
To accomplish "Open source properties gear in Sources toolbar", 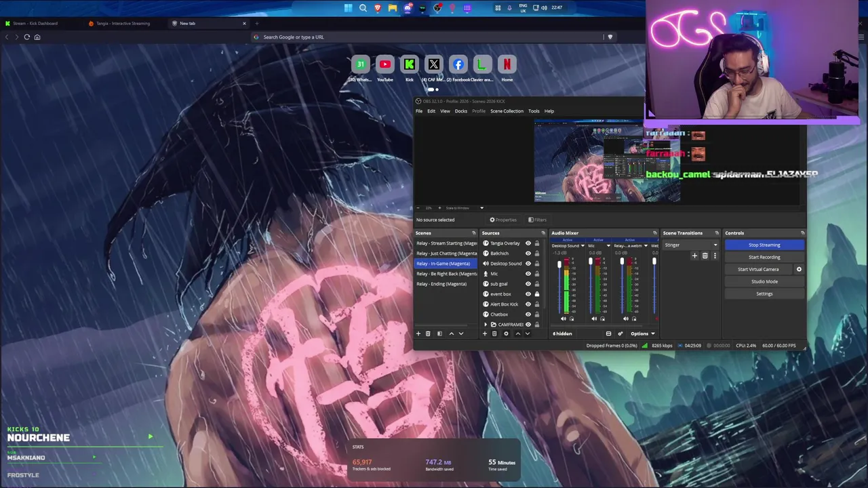I will click(506, 333).
